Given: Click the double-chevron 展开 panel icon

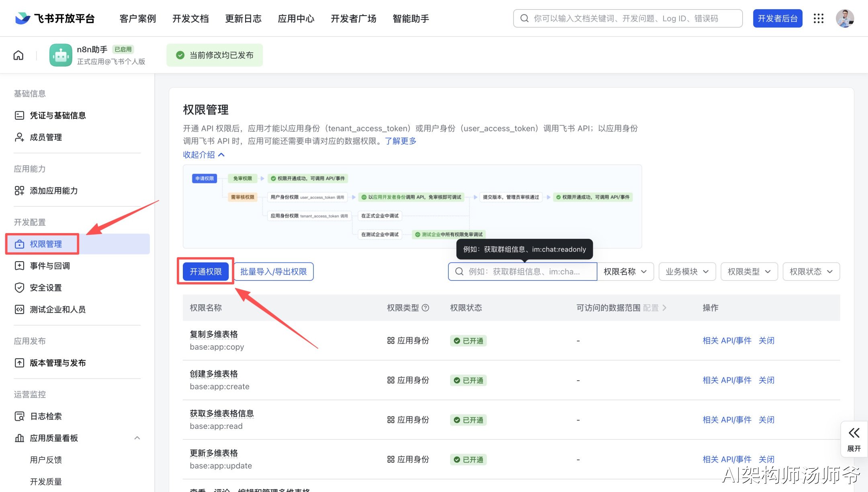Looking at the screenshot, I should (x=854, y=433).
